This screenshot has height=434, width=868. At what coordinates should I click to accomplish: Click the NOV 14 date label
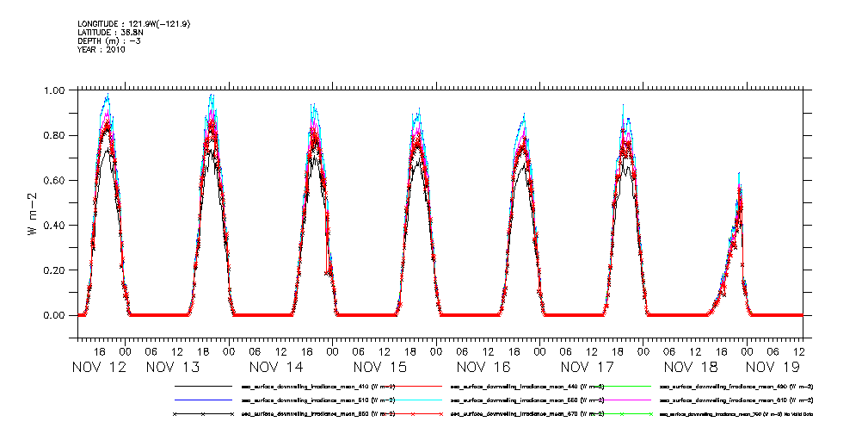click(277, 367)
